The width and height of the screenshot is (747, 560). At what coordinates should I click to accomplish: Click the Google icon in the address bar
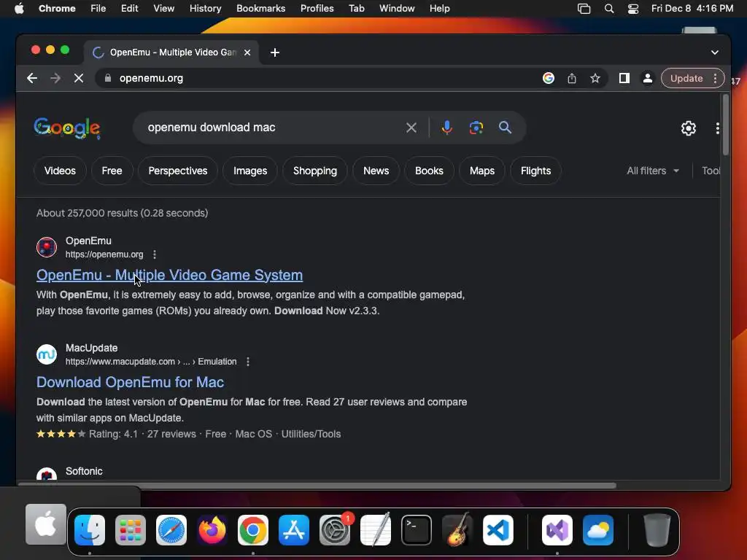[x=549, y=78]
